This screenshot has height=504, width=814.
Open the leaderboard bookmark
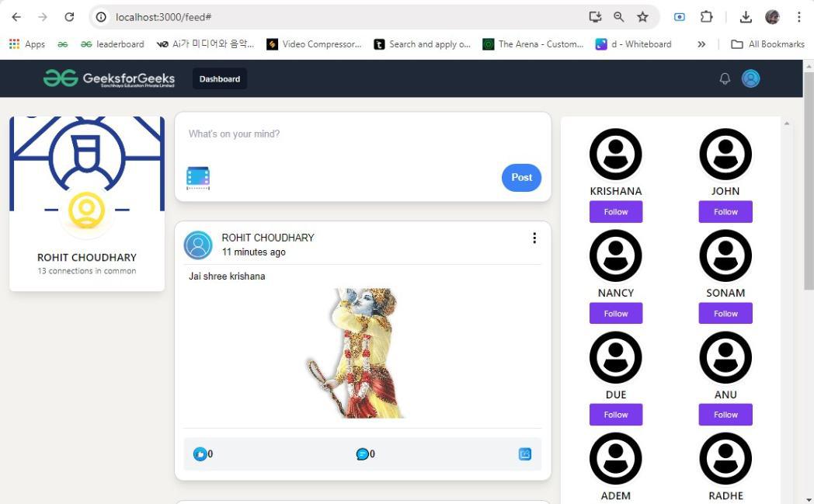(113, 44)
